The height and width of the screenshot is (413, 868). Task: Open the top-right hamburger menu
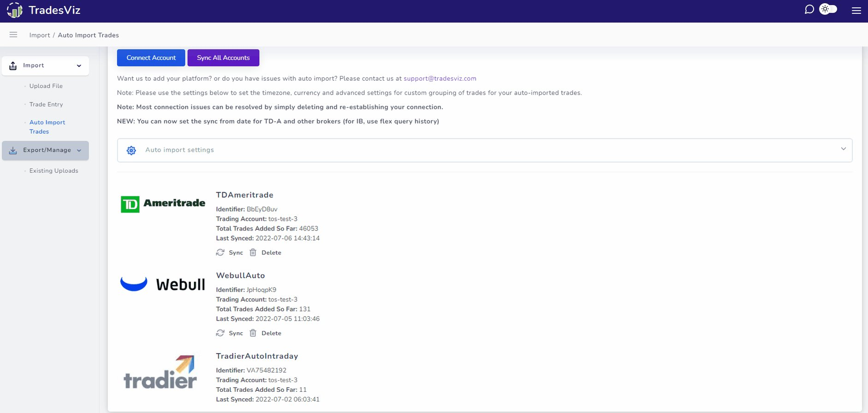click(856, 10)
